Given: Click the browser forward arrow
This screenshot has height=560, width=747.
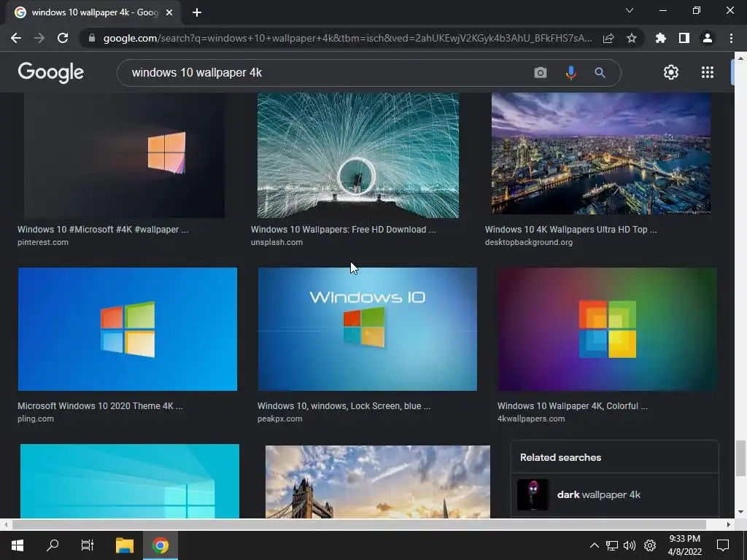Looking at the screenshot, I should coord(39,38).
